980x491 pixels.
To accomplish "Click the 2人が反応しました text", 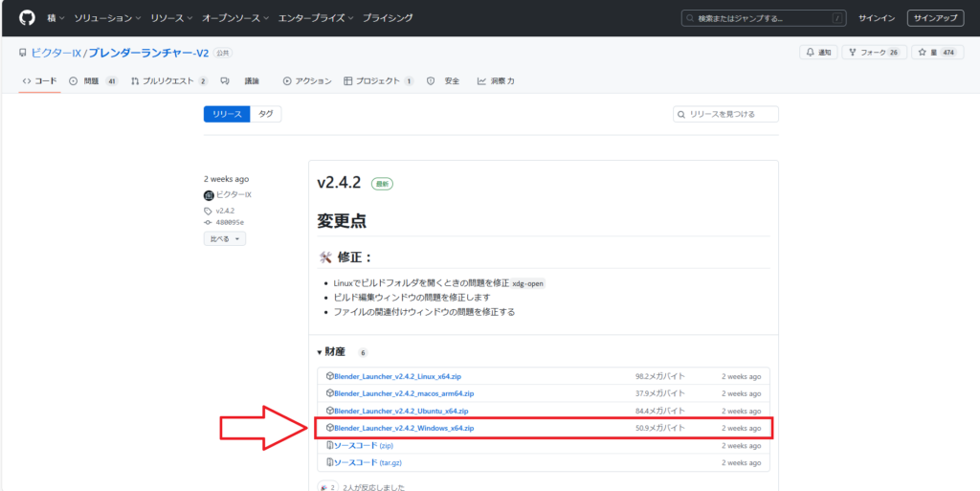I will point(374,487).
